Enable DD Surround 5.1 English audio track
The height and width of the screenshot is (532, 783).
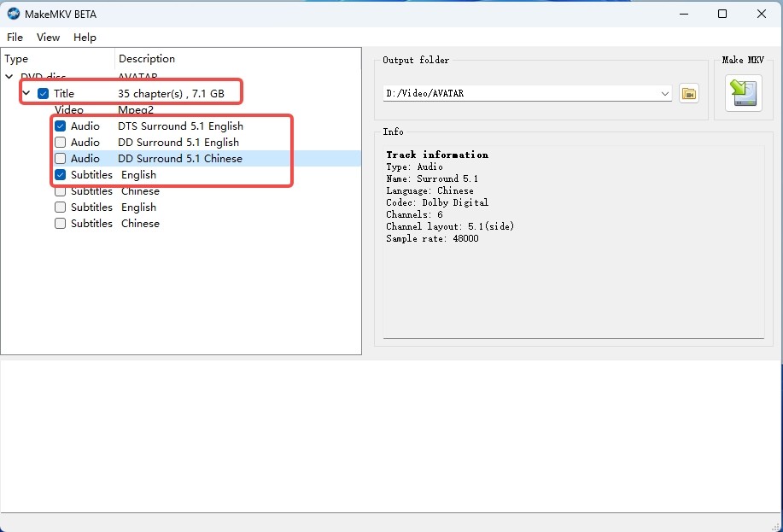tap(60, 142)
